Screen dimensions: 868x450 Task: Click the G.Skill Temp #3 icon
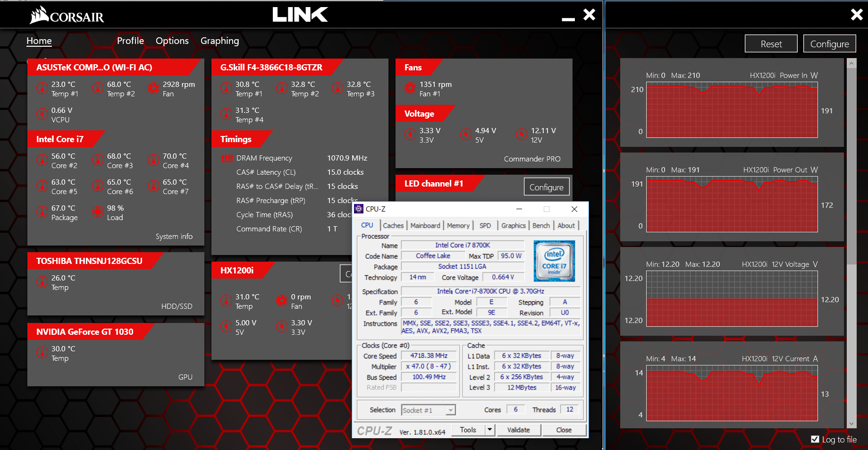click(337, 88)
